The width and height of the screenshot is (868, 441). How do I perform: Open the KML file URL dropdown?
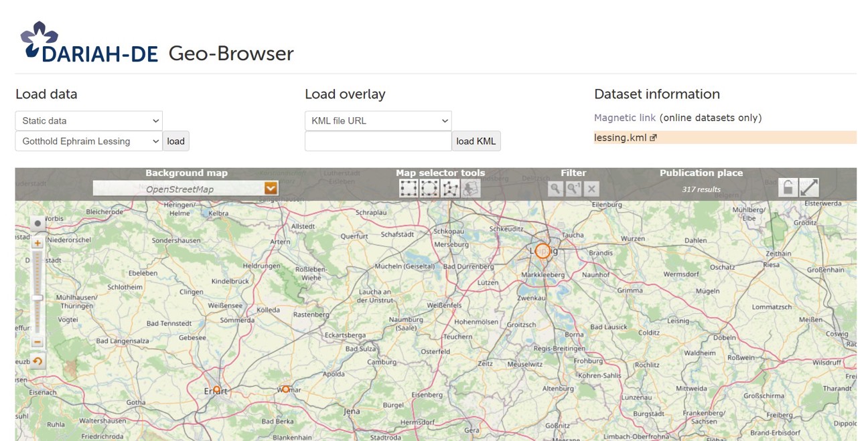coord(378,121)
